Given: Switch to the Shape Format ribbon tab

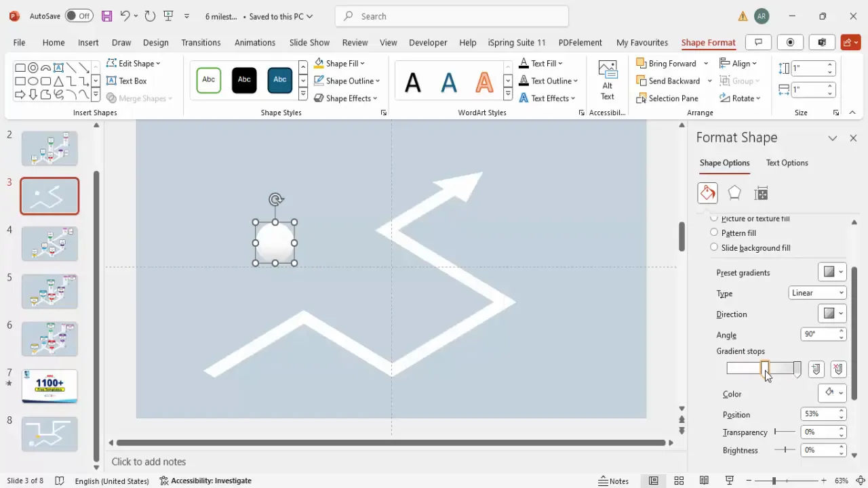Looking at the screenshot, I should (x=708, y=42).
